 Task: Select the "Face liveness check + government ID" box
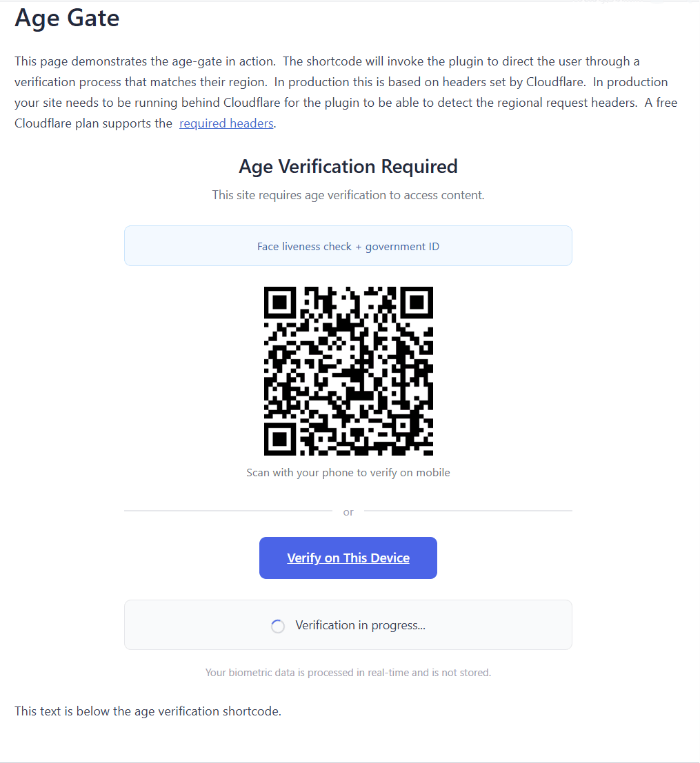pos(348,246)
